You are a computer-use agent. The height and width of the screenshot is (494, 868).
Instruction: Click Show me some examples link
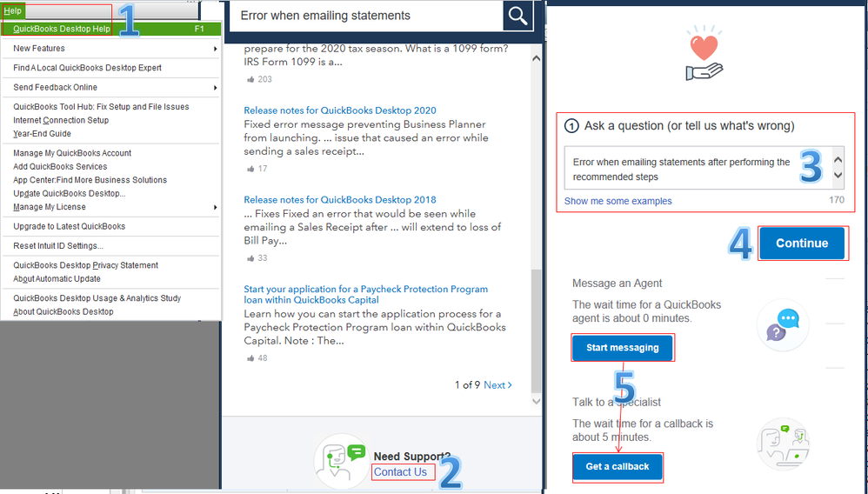click(618, 201)
